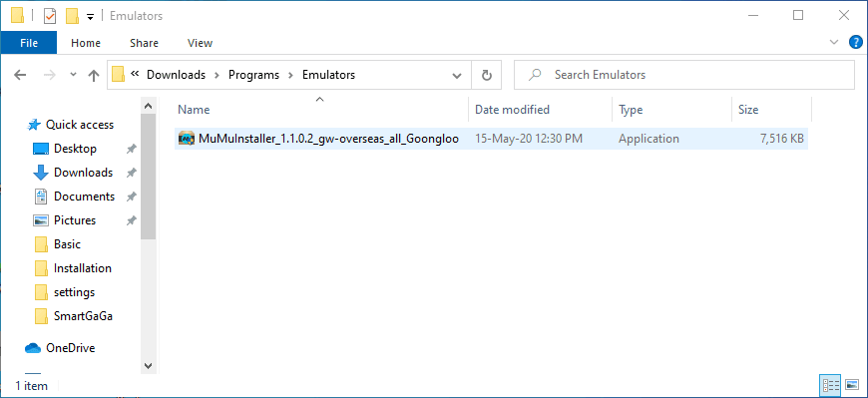Click the title bar folder icon
The width and height of the screenshot is (868, 398).
click(17, 16)
